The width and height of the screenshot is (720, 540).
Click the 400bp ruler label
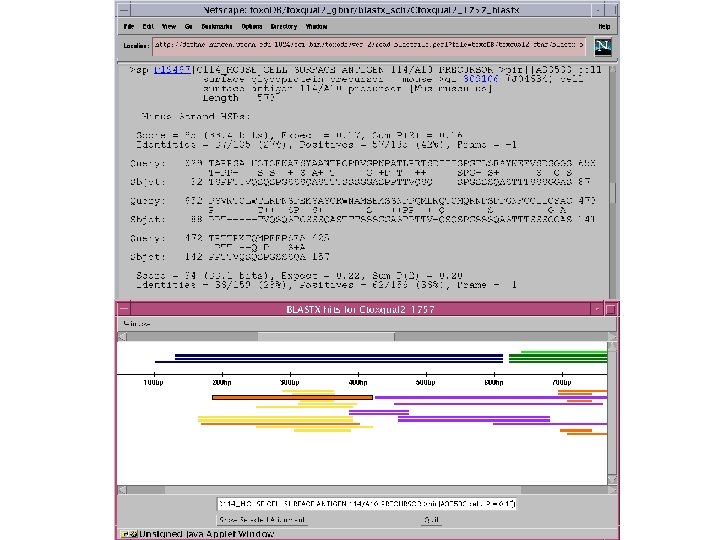[x=358, y=382]
